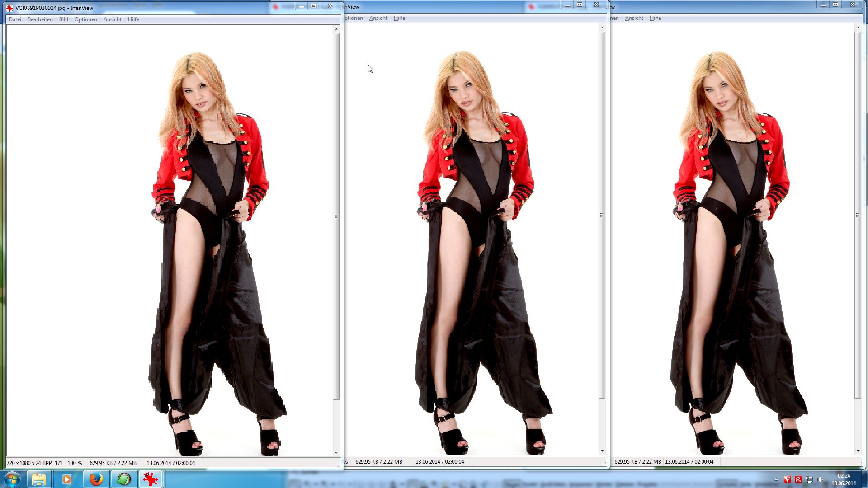Click the middle window's scrollbar down arrow
This screenshot has width=868, height=488.
(x=602, y=451)
